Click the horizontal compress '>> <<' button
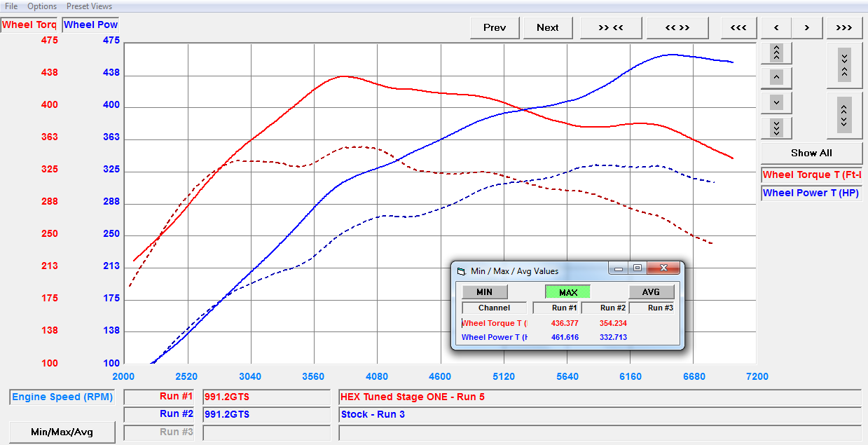 (611, 28)
